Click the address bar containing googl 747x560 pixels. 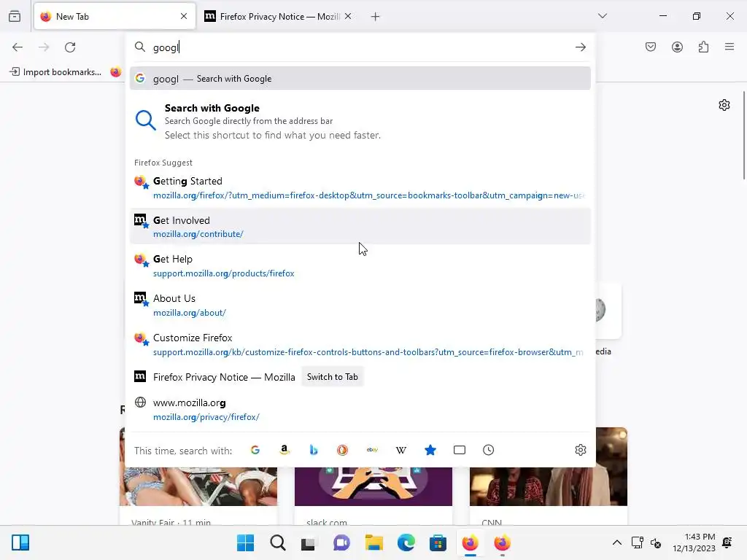[x=360, y=47]
